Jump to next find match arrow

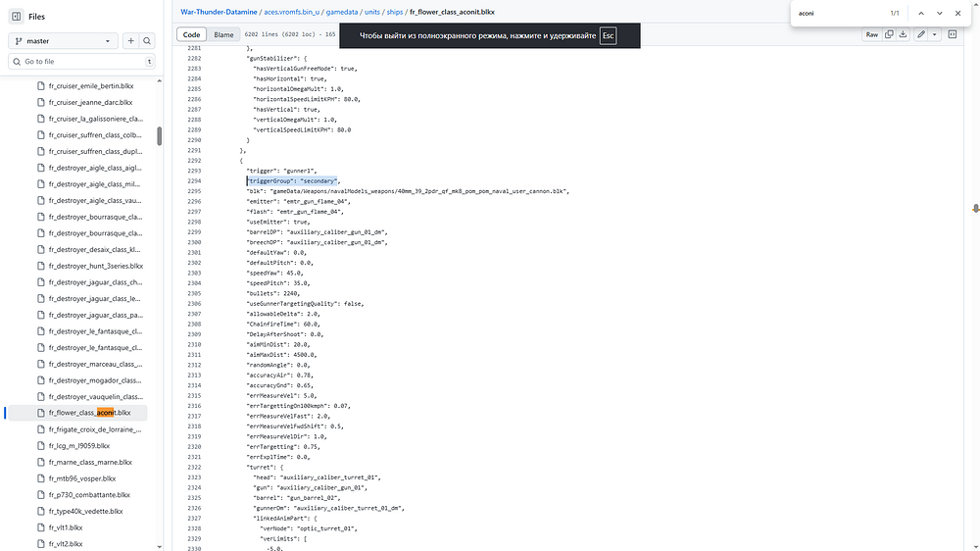[939, 13]
